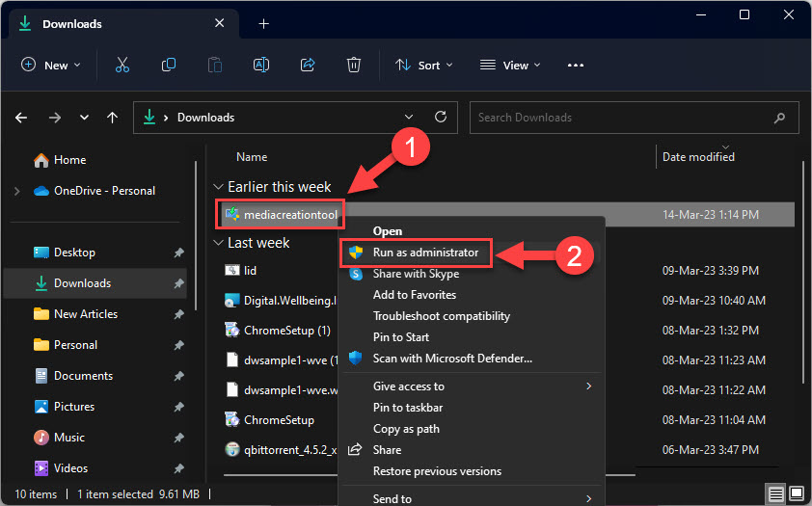812x506 pixels.
Task: Collapse the Earlier this week group
Action: pos(219,187)
